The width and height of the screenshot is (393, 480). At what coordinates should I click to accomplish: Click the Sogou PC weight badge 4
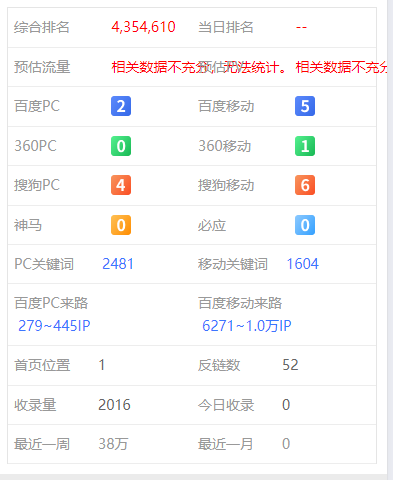[121, 185]
